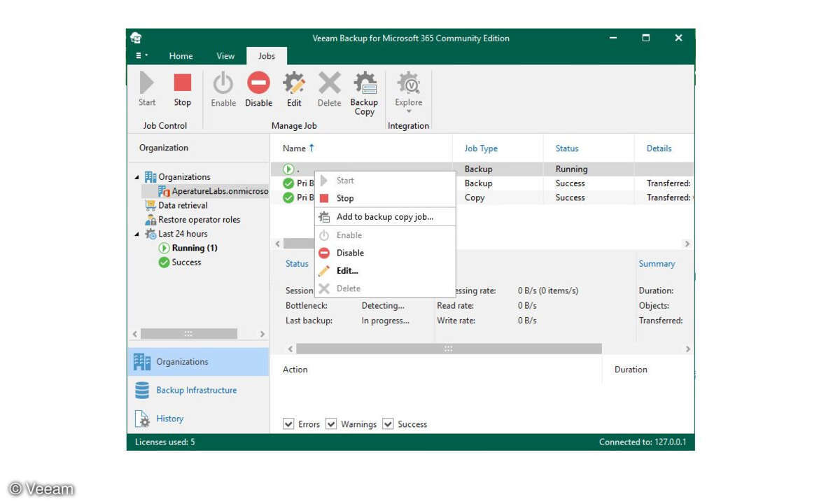Open the Organizations navigation pane button
This screenshot has height=504, width=840.
tap(198, 362)
